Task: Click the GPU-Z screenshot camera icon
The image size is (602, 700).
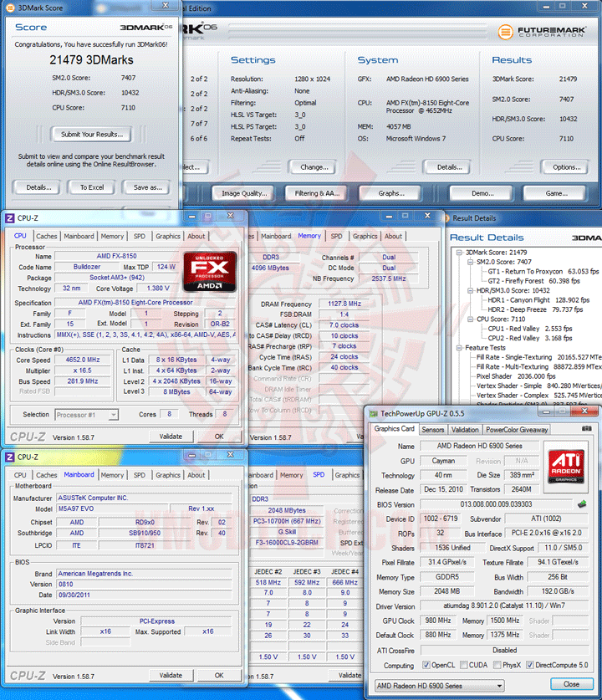Action: [587, 428]
